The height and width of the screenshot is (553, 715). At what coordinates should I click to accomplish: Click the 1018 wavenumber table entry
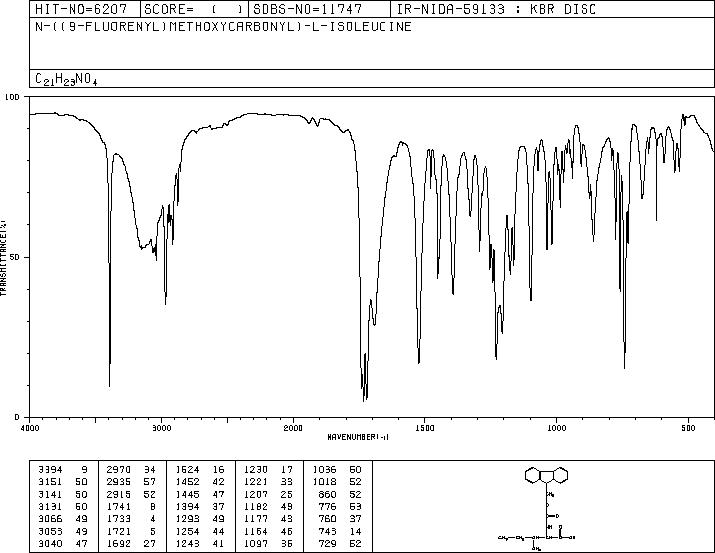[324, 481]
